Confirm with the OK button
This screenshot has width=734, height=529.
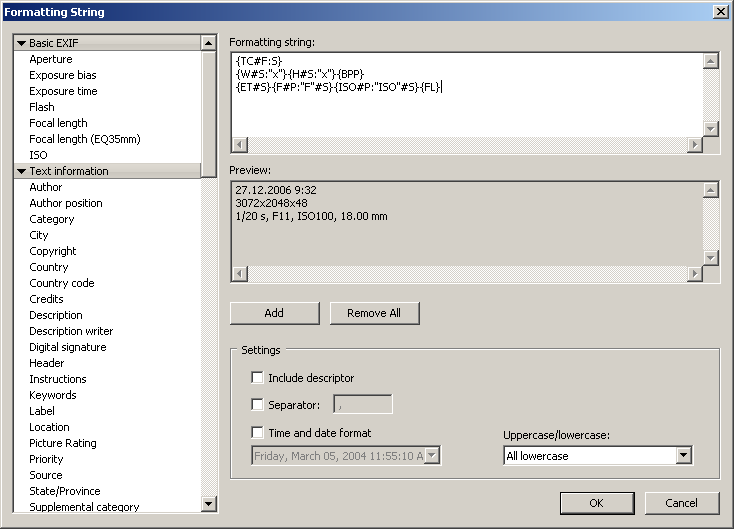click(x=596, y=503)
